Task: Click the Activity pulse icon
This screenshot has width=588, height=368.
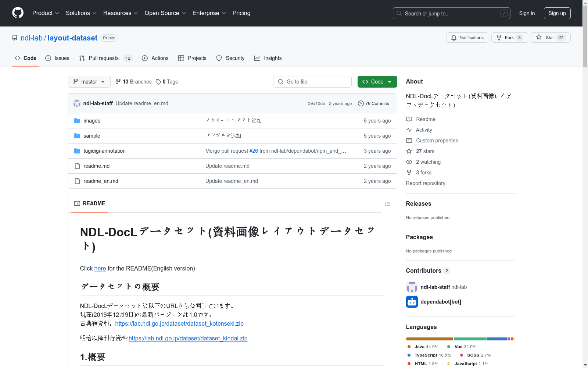Action: tap(409, 130)
